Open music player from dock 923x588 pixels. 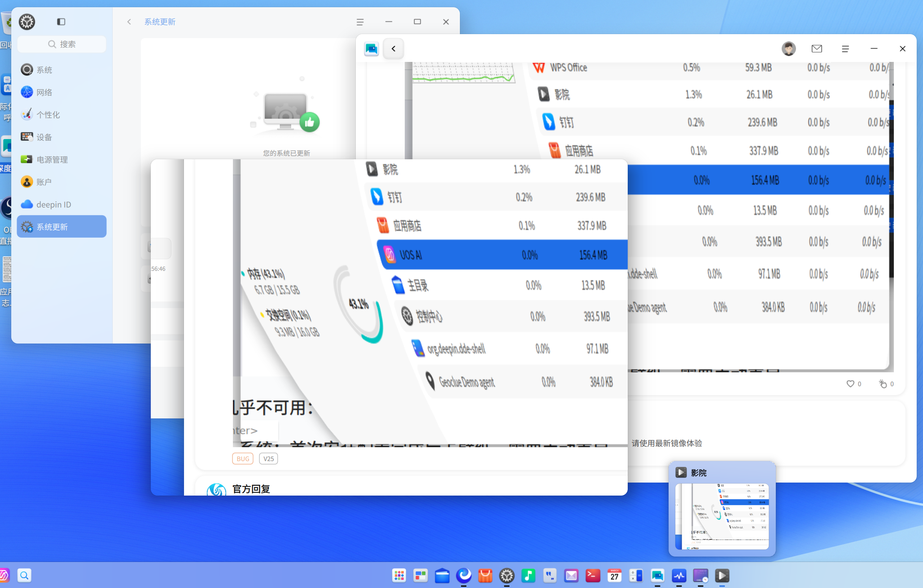tap(528, 575)
